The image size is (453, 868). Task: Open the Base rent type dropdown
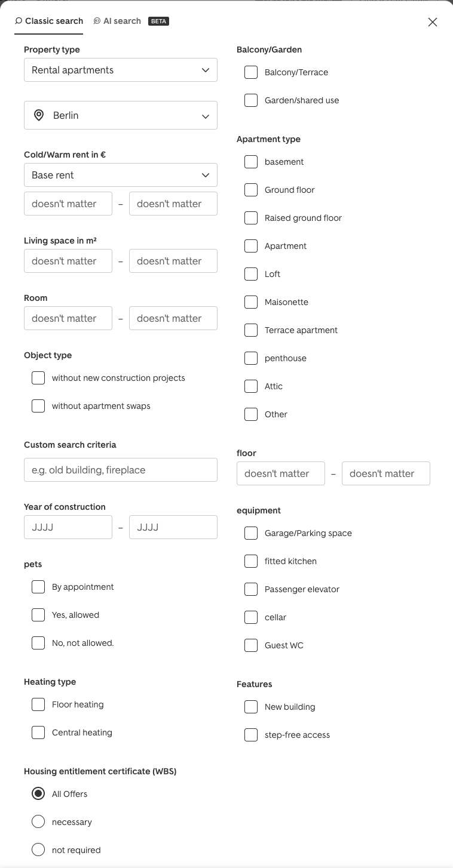click(121, 175)
